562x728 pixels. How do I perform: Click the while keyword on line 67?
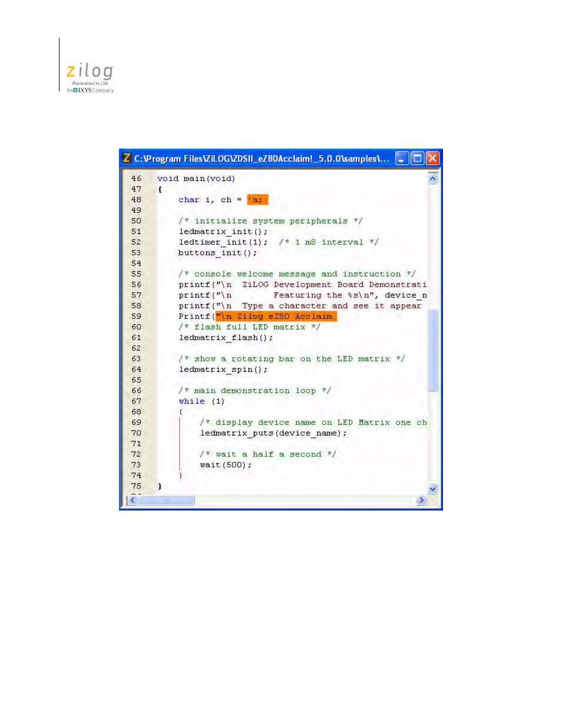pos(191,401)
